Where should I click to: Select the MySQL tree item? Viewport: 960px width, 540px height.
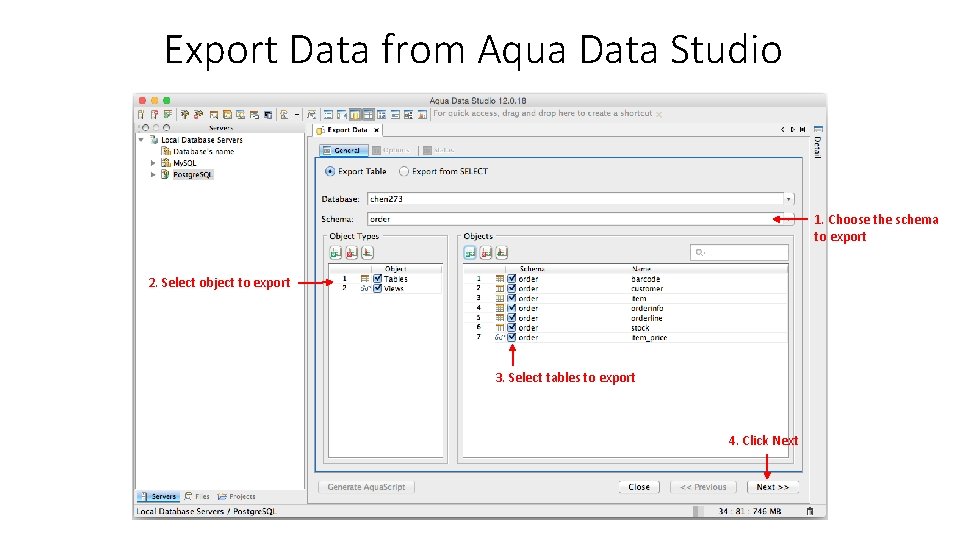click(x=185, y=163)
